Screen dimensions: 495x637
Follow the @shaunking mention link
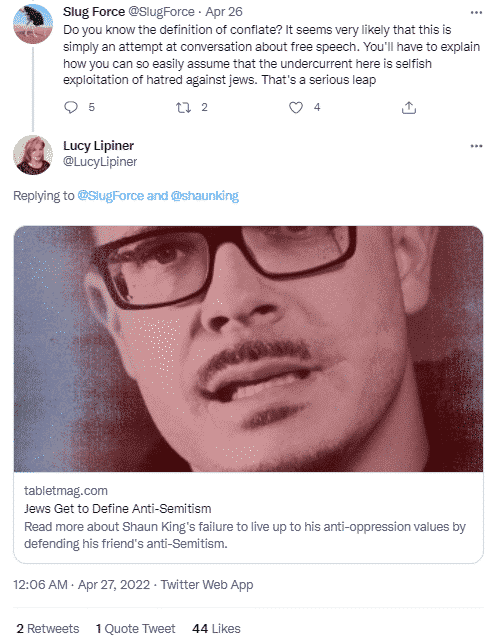[204, 196]
